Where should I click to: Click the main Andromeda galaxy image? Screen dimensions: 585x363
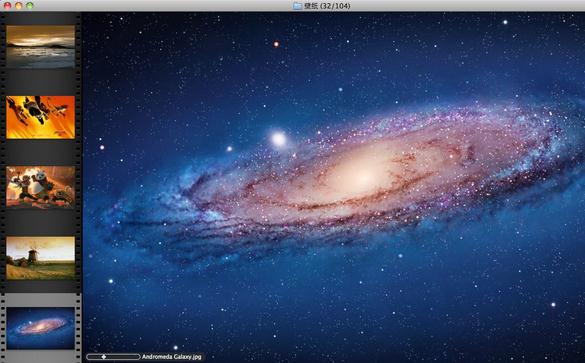pyautogui.click(x=333, y=187)
